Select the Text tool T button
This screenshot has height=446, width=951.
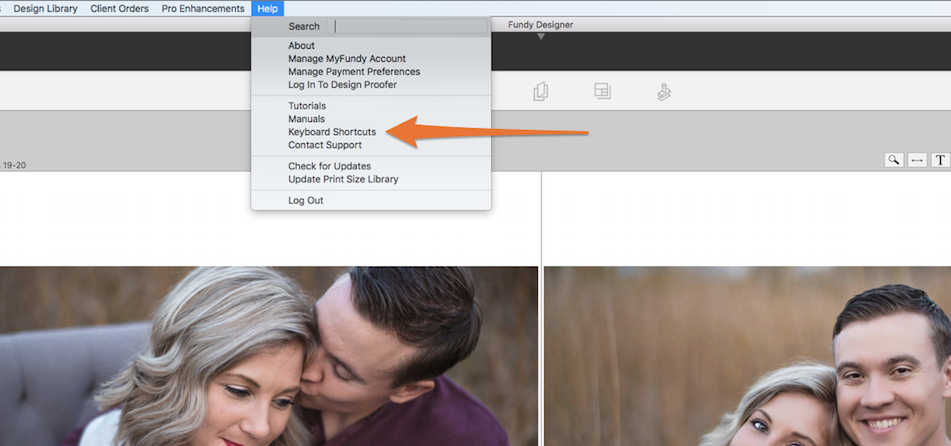point(940,160)
